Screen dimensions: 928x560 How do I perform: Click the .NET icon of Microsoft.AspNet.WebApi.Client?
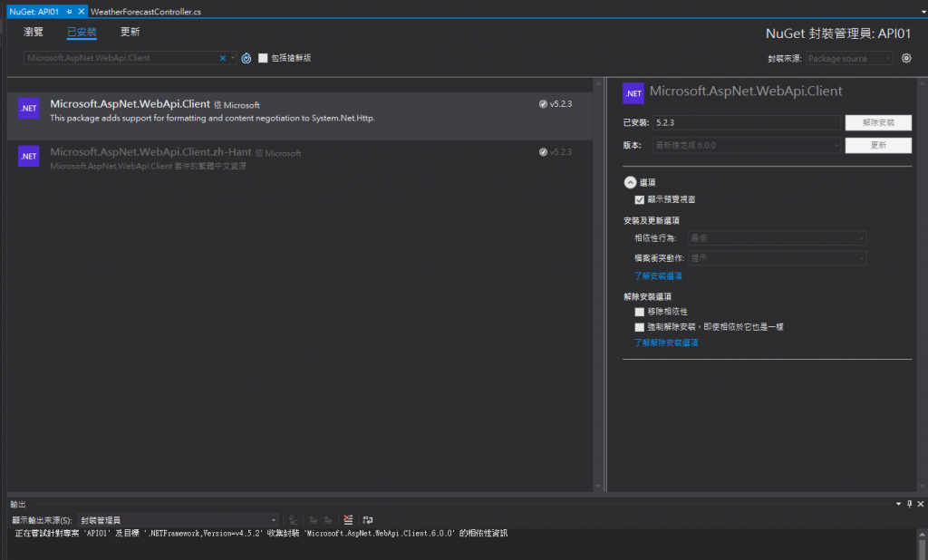(28, 109)
